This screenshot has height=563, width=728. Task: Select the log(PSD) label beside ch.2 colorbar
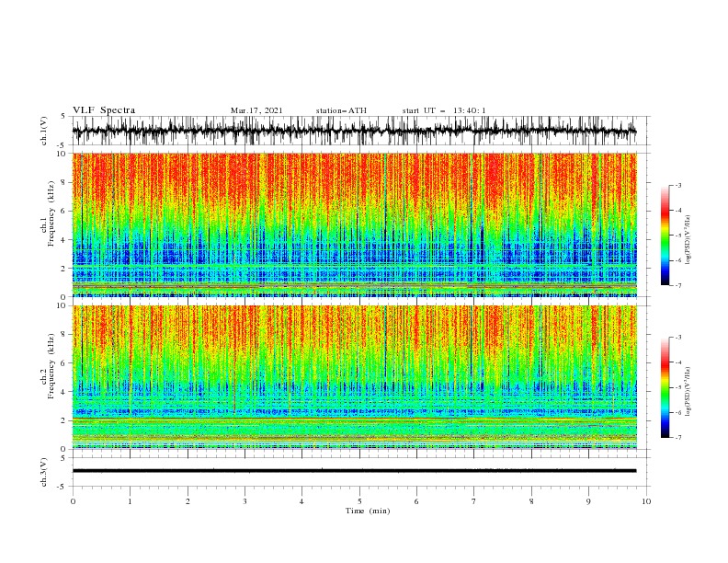point(688,392)
